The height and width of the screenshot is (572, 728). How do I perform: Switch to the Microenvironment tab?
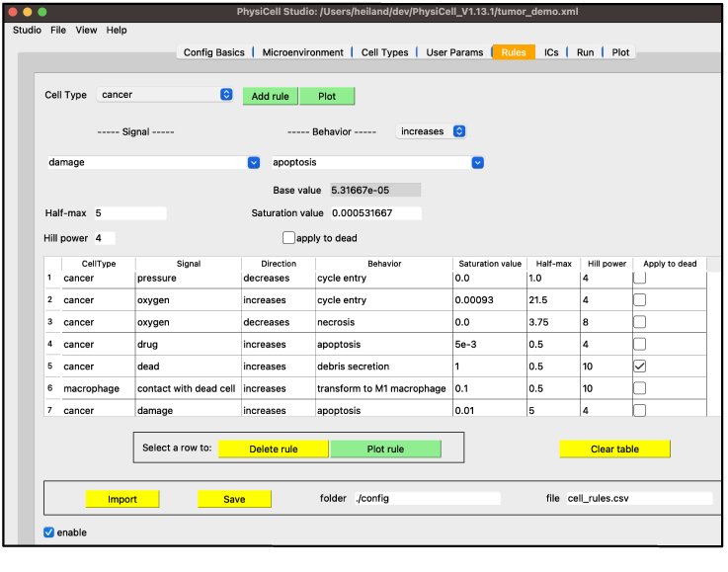point(302,52)
